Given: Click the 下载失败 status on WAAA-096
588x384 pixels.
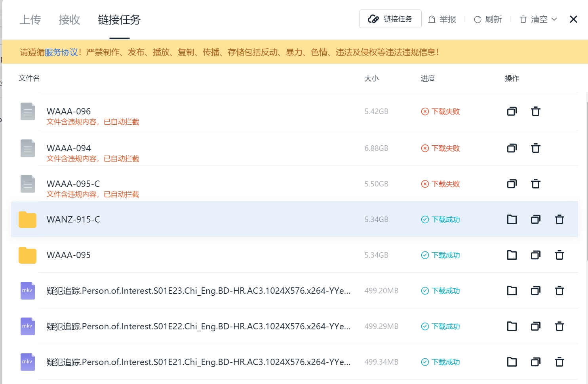Looking at the screenshot, I should point(440,111).
